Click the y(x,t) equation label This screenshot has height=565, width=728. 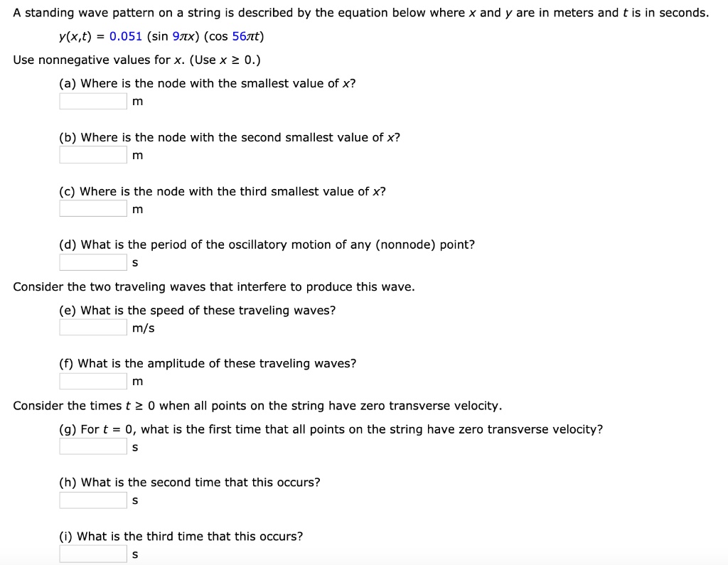tap(75, 37)
